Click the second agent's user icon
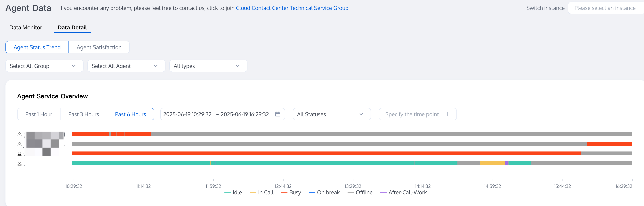 pyautogui.click(x=20, y=144)
